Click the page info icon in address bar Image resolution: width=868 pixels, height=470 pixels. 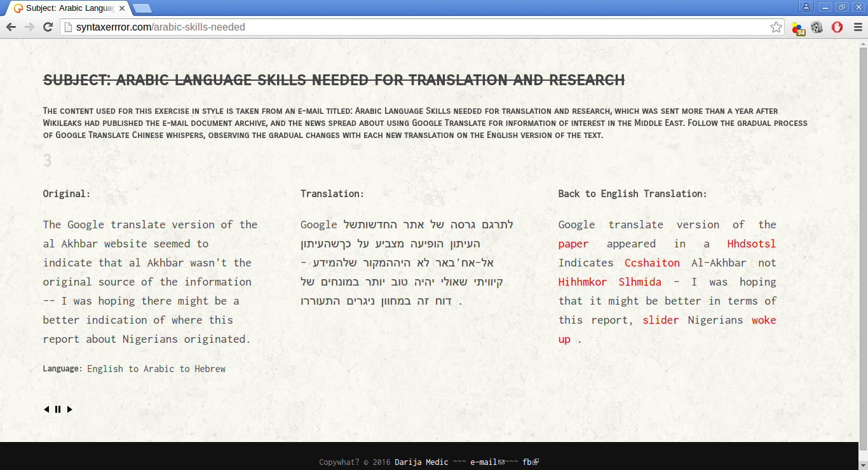coord(68,27)
